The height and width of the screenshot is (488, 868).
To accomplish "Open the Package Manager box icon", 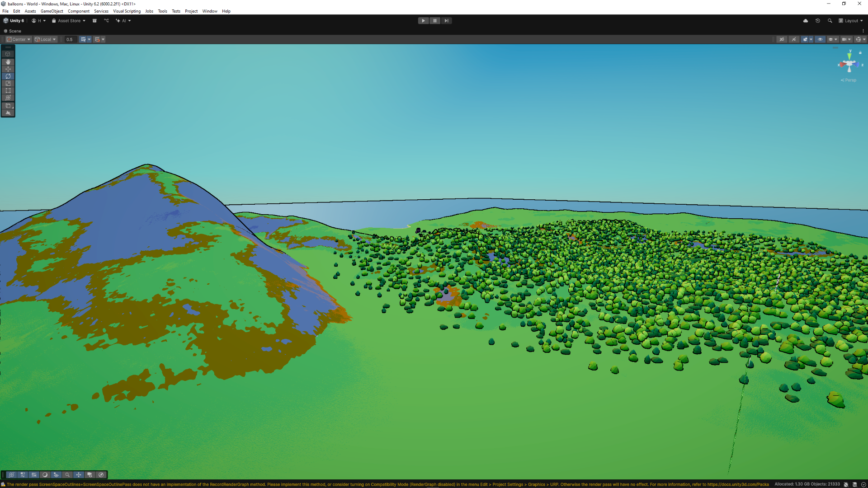I will tap(94, 21).
